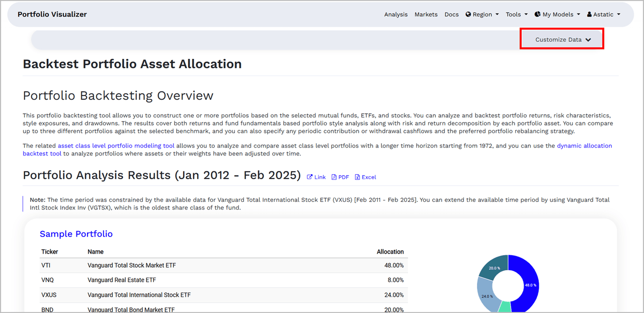The image size is (644, 313).
Task: Go to the Markets page
Action: [x=426, y=15]
